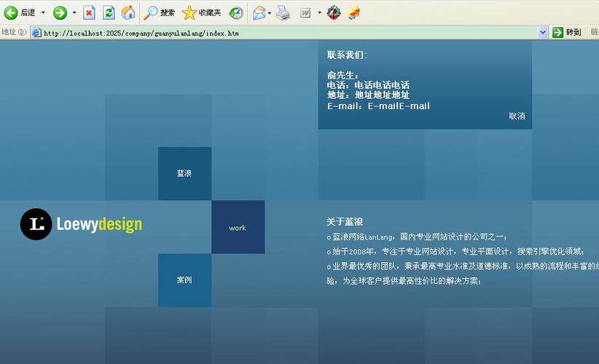Click the E-mail line in contact panel
599x364 pixels.
[x=378, y=106]
